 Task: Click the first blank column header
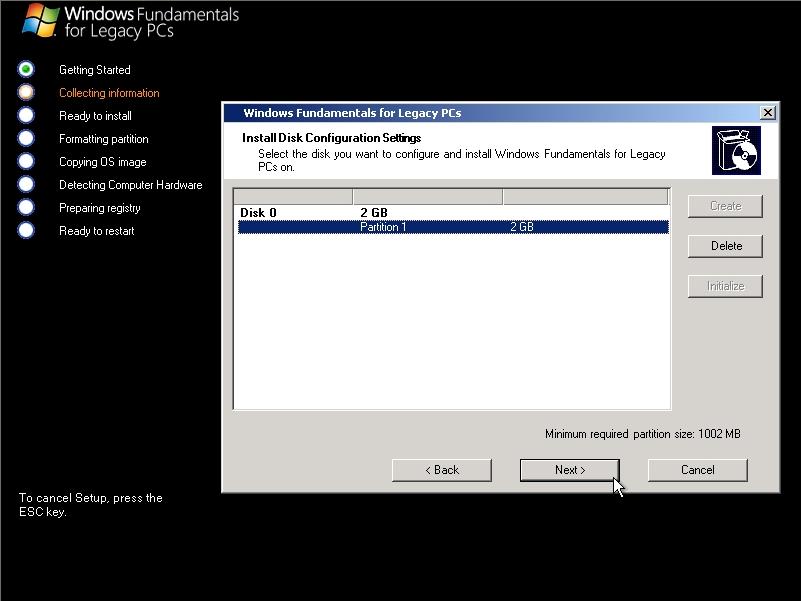[x=293, y=197]
